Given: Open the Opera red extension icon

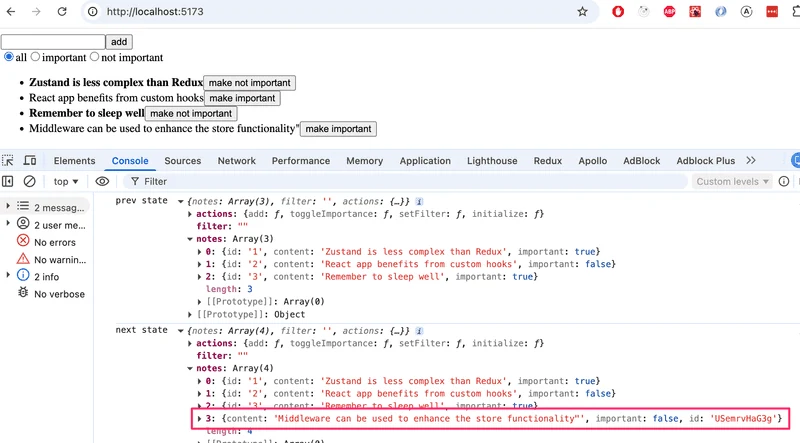Looking at the screenshot, I should [x=618, y=11].
